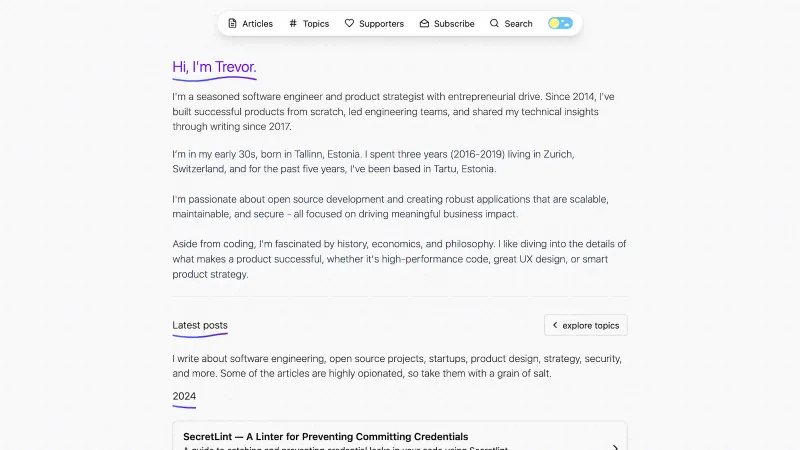Select the Subscribe nav label
Image resolution: width=800 pixels, height=450 pixels.
(454, 23)
